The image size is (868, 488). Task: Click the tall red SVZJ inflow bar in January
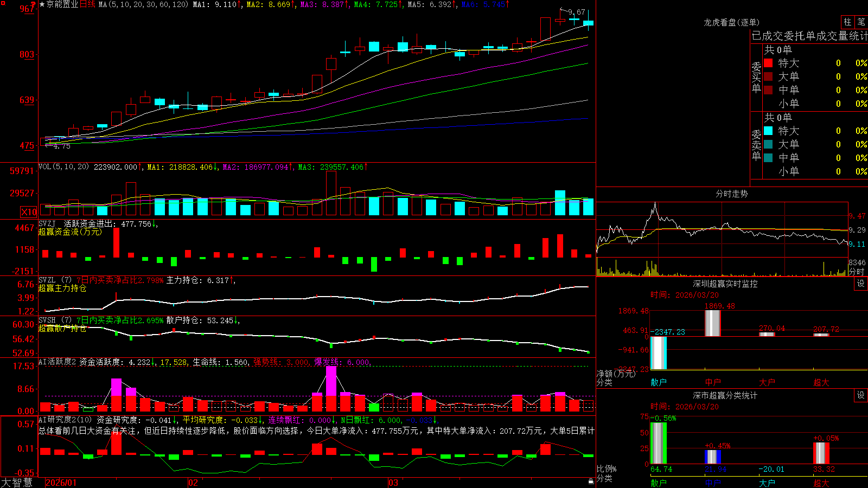click(116, 242)
